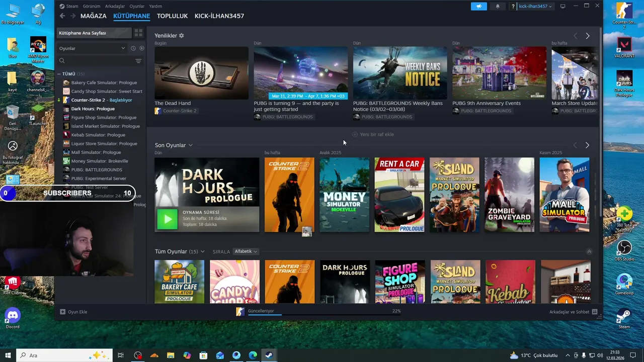Image resolution: width=644 pixels, height=362 pixels.
Task: Open the notifications bell
Action: [x=498, y=6]
